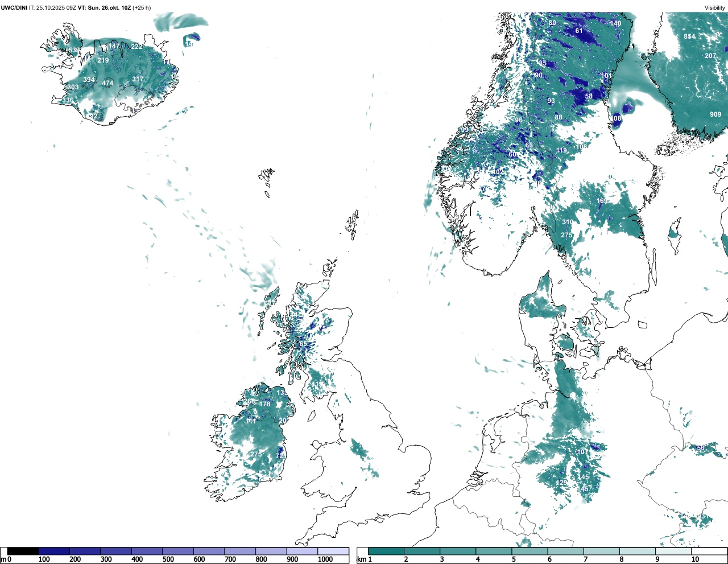This screenshot has width=728, height=564.
Task: Click the 600–700 m legend swatch
Action: tap(209, 551)
